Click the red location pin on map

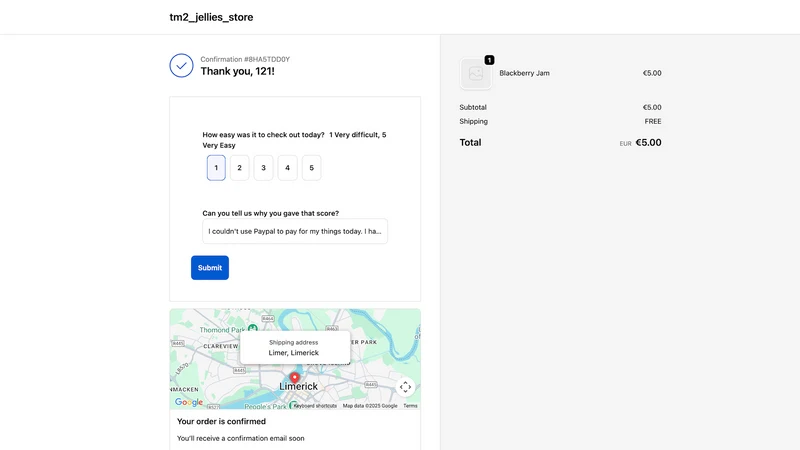294,378
